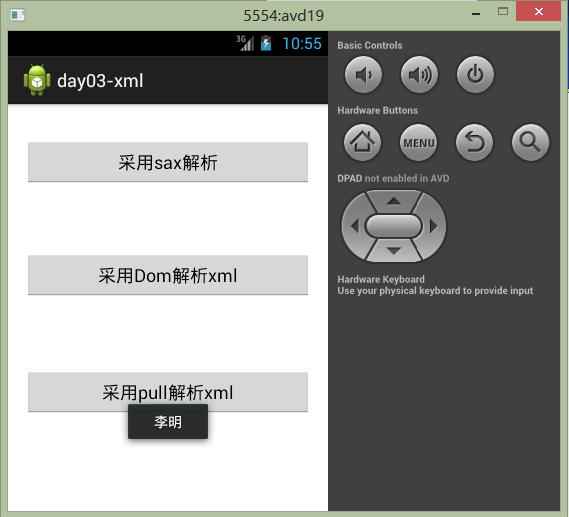
Task: Click the day03-xml app title
Action: tap(100, 81)
